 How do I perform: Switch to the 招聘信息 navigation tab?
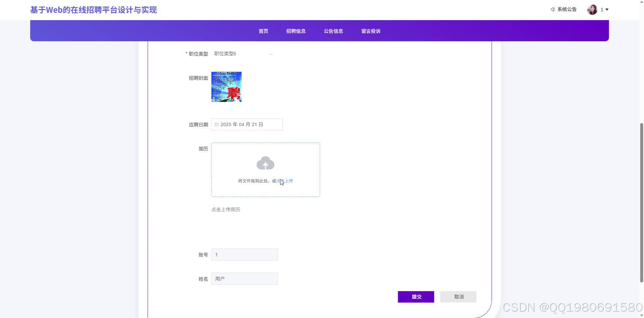[296, 31]
